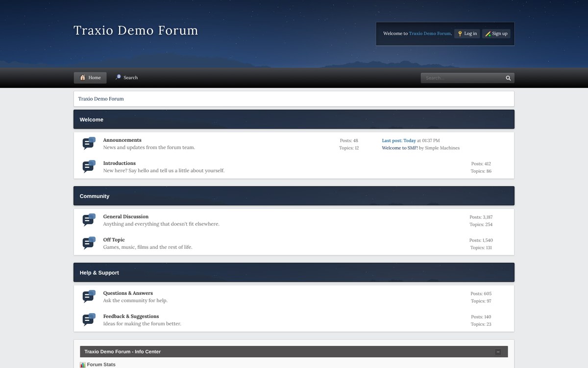Open the Community category header

click(294, 196)
